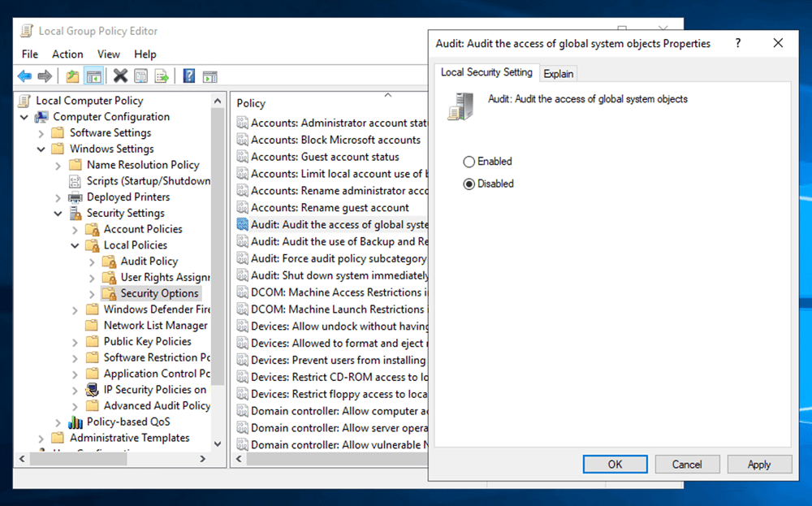Click the OK button

[x=615, y=465]
